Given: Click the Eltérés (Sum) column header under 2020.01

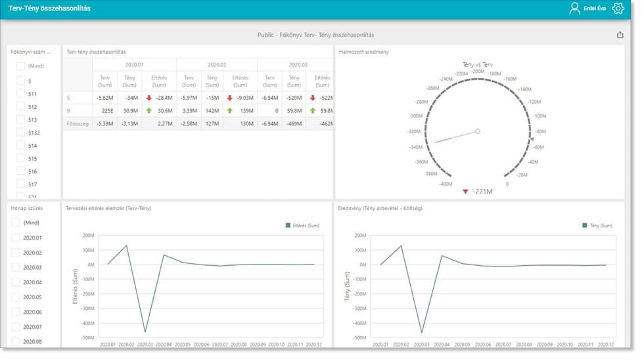Looking at the screenshot, I should [159, 81].
